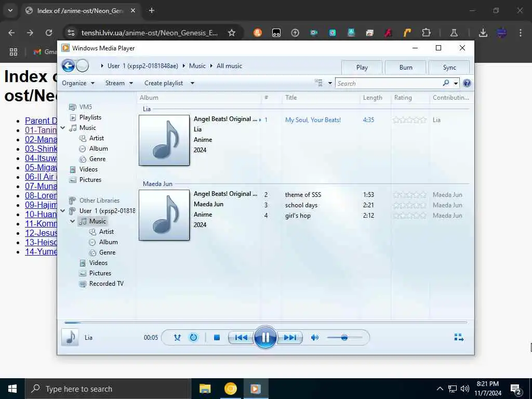Collapse the User 1 (xpsp2-01818 library node
The height and width of the screenshot is (399, 532).
click(x=63, y=211)
